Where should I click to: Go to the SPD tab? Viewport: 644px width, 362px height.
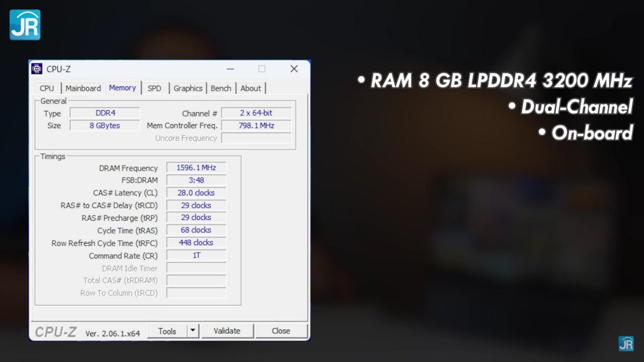pos(154,88)
